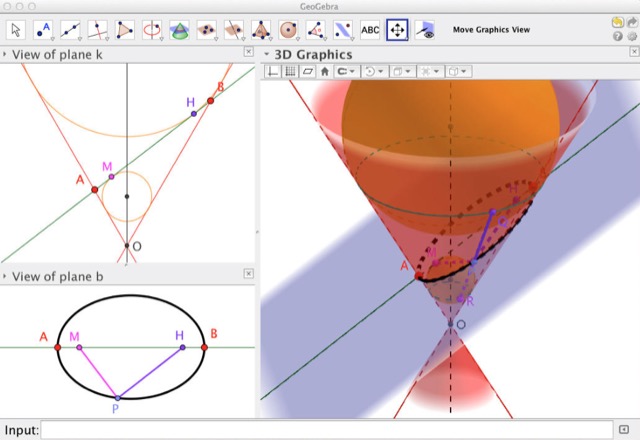Open the projection type dropdown
The image size is (640, 440).
[x=460, y=72]
